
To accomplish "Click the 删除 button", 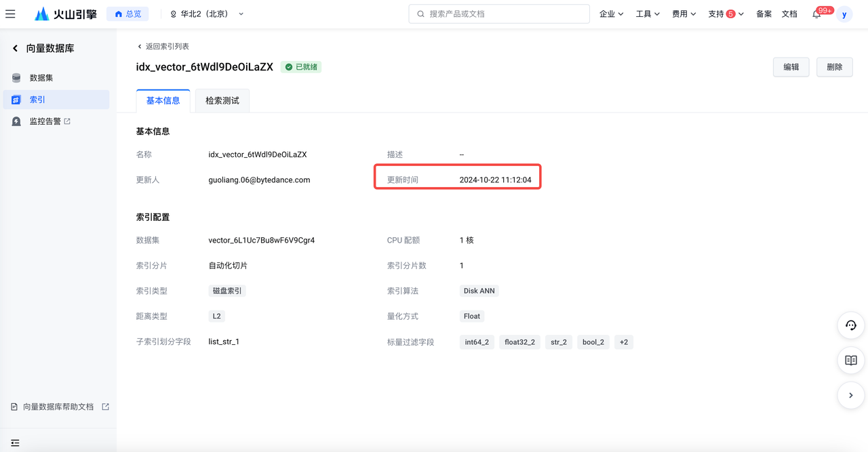I will coord(835,67).
